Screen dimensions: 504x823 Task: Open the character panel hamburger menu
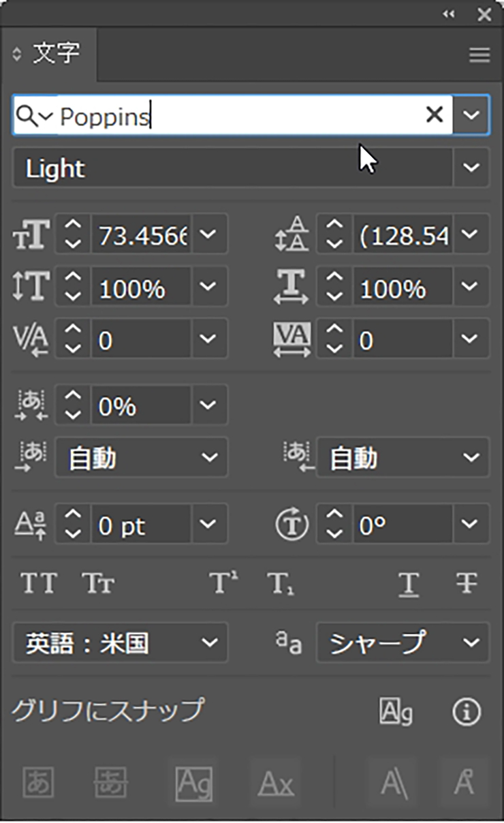pyautogui.click(x=479, y=56)
